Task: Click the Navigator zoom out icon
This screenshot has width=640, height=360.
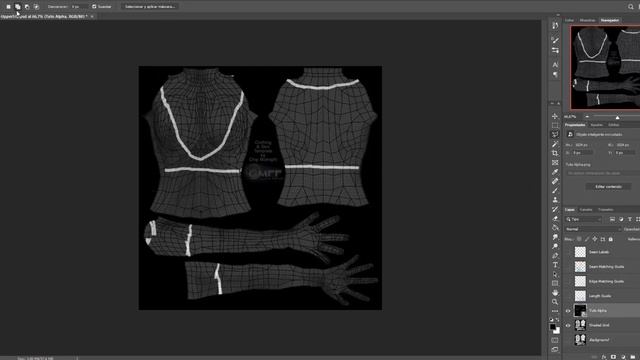Action: (x=587, y=117)
